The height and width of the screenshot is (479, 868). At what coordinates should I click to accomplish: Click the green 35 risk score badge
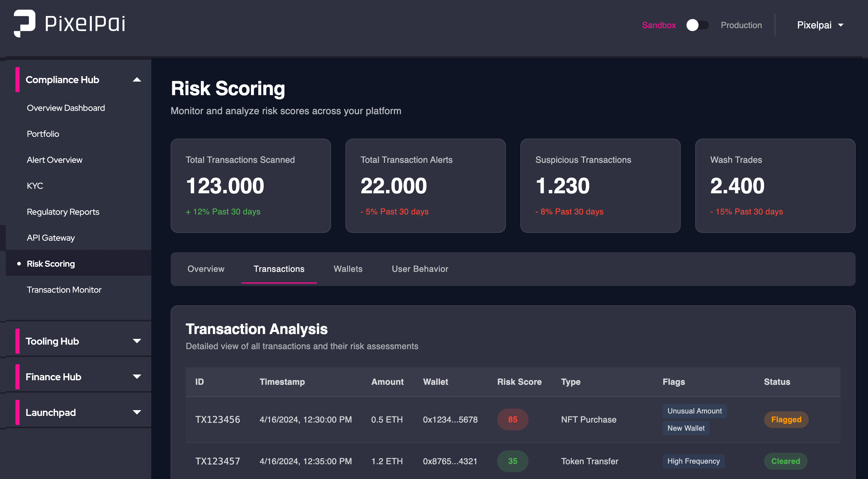513,461
